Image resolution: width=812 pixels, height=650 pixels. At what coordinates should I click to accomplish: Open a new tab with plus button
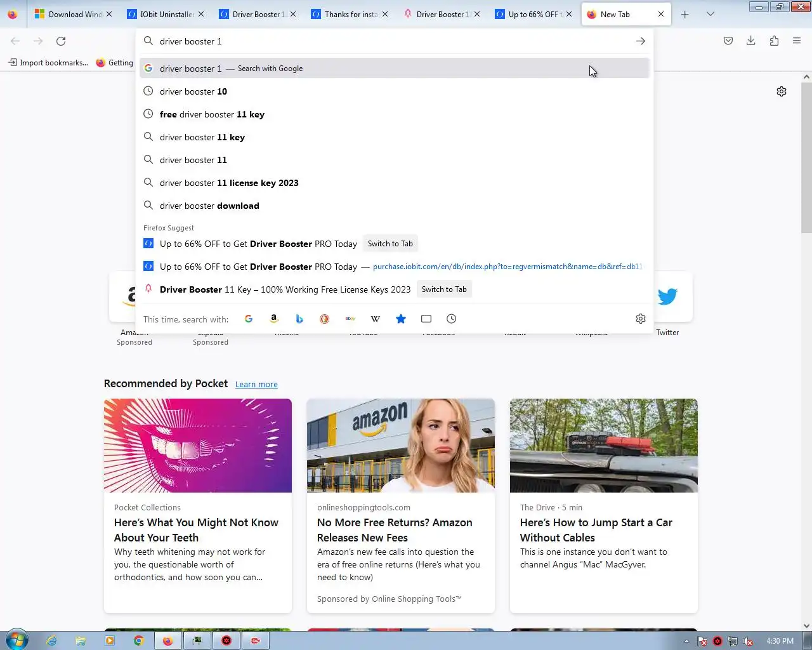click(685, 14)
